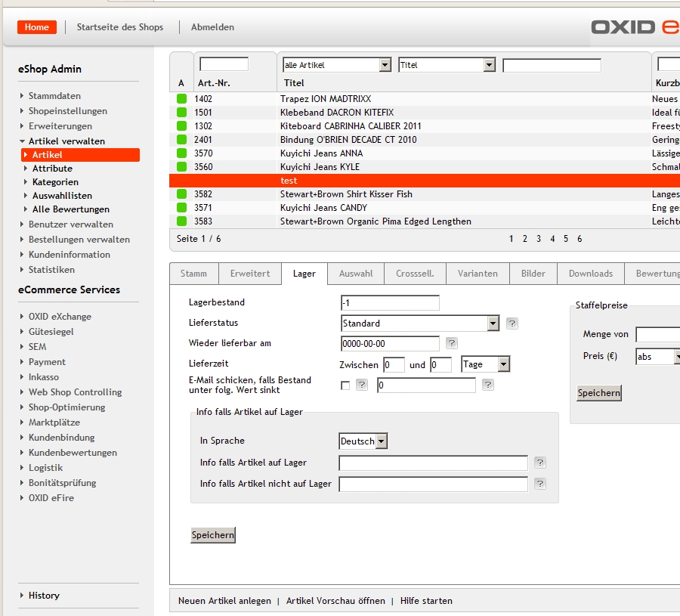The image size is (680, 616).
Task: Click green status icon of Kuyichi Jeans ANNA
Action: [181, 153]
